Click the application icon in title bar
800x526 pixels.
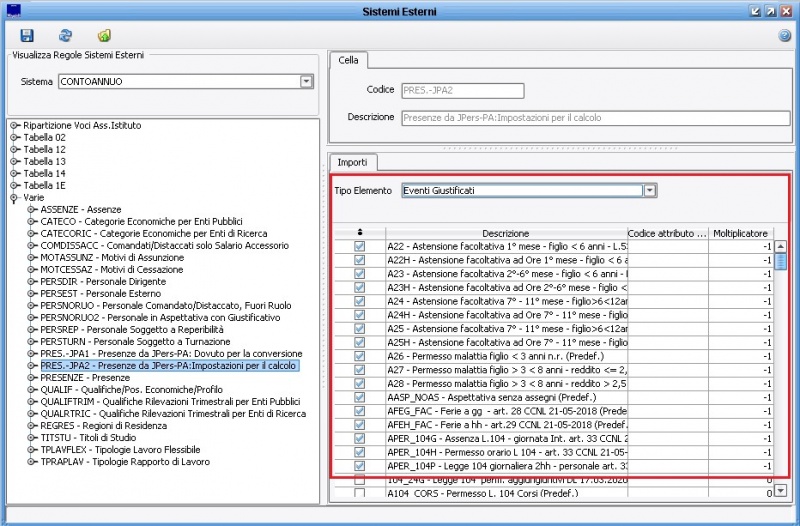pos(14,10)
